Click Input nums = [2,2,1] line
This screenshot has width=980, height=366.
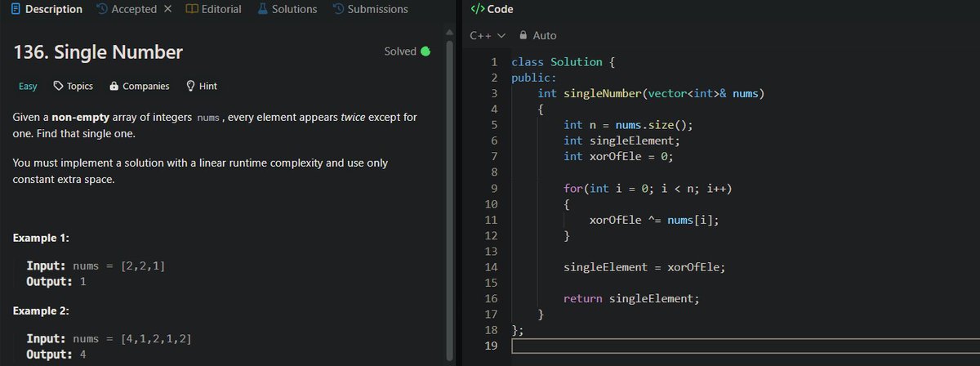point(96,266)
